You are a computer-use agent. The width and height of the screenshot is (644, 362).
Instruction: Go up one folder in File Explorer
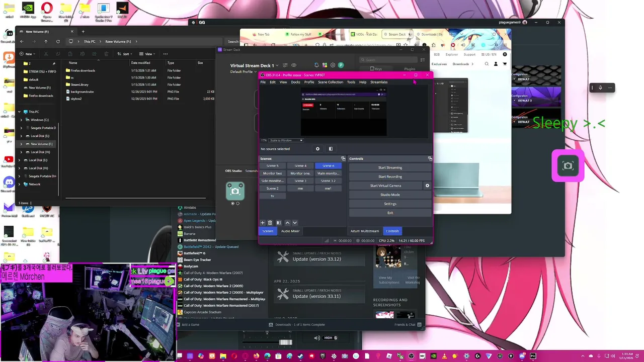pos(46,41)
